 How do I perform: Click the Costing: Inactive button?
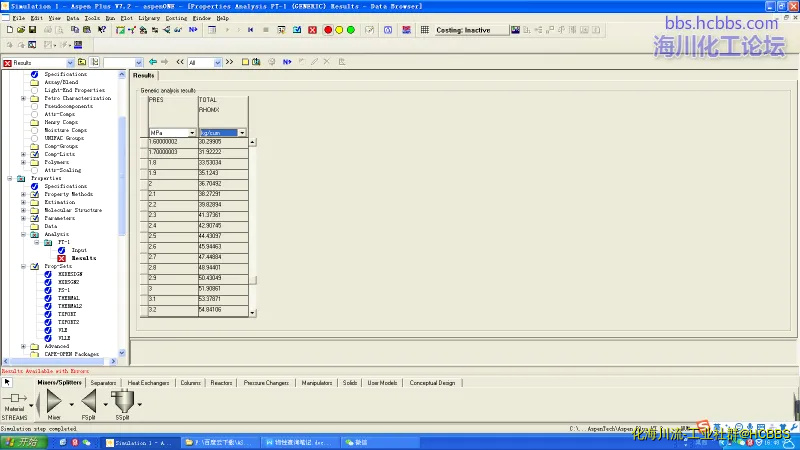tap(471, 30)
